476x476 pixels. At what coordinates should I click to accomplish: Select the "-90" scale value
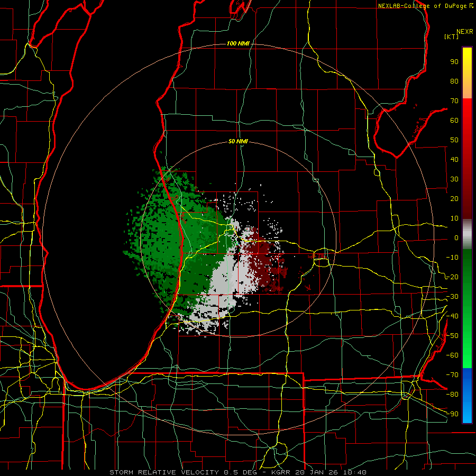452,414
